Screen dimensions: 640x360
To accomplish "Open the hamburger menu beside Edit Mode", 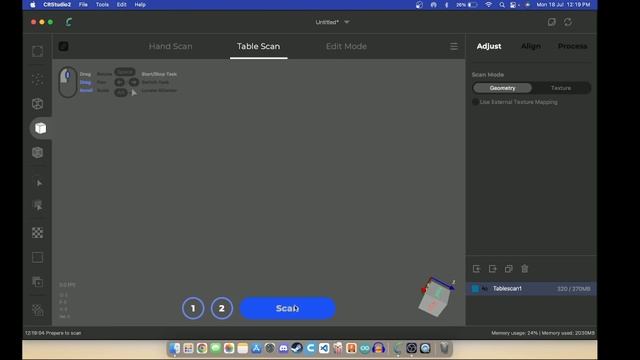I will pos(453,47).
